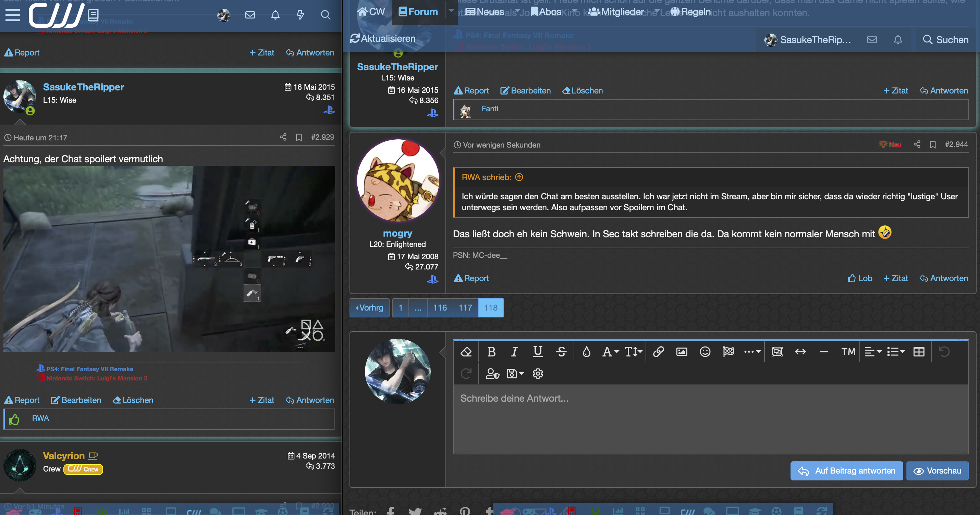Expand the Neues dropdown arrow
The height and width of the screenshot is (515, 980).
(517, 11)
